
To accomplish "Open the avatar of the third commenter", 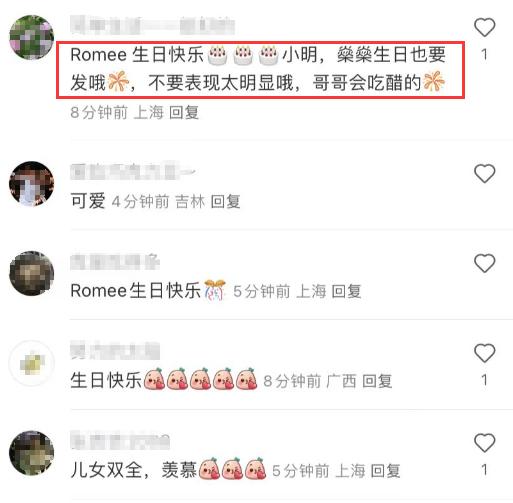I will coord(31,273).
